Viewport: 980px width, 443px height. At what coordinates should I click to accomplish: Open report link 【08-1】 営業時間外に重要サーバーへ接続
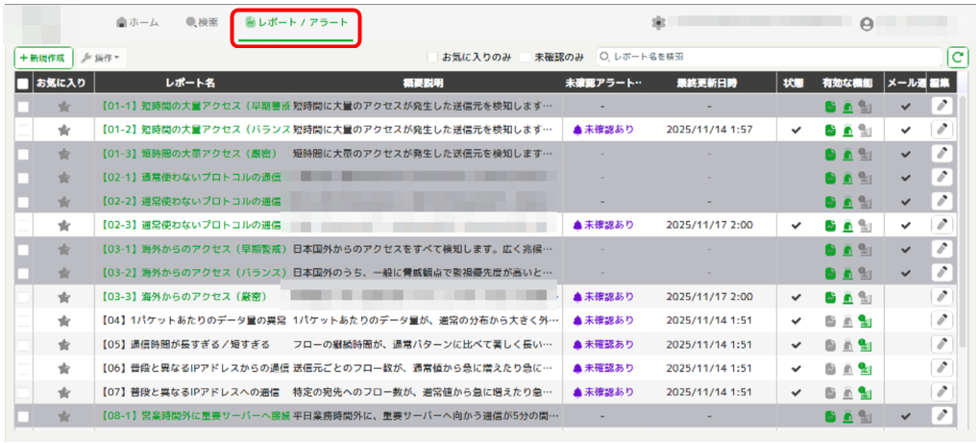pos(194,416)
